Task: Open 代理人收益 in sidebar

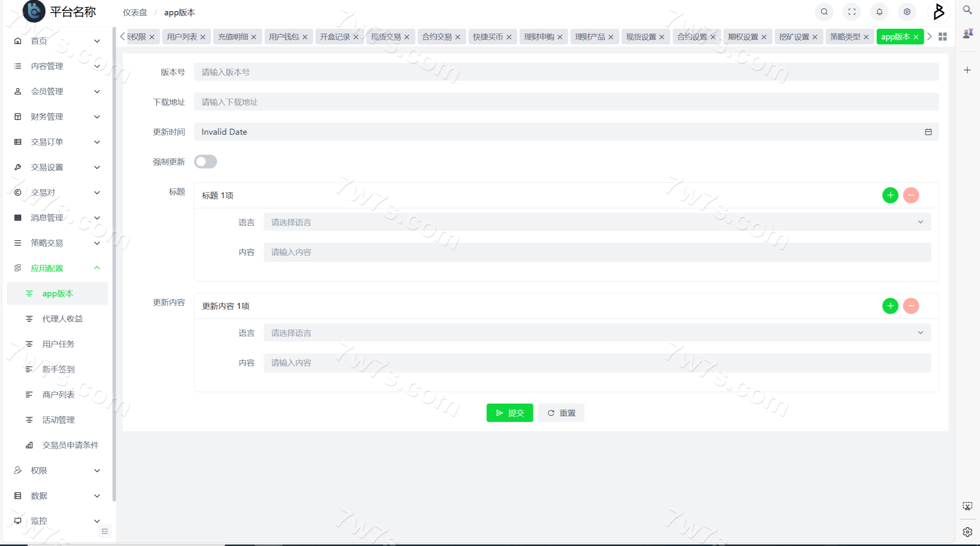Action: (62, 319)
